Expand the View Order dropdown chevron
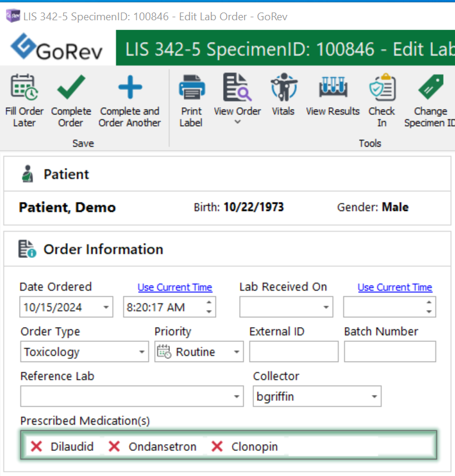The height and width of the screenshot is (476, 455). [x=238, y=122]
